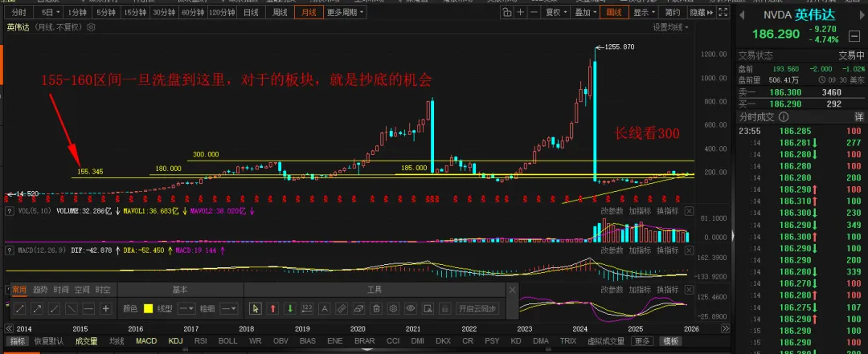Toggle MACD indicator in bottom bar
This screenshot has height=354, width=868.
tap(146, 341)
